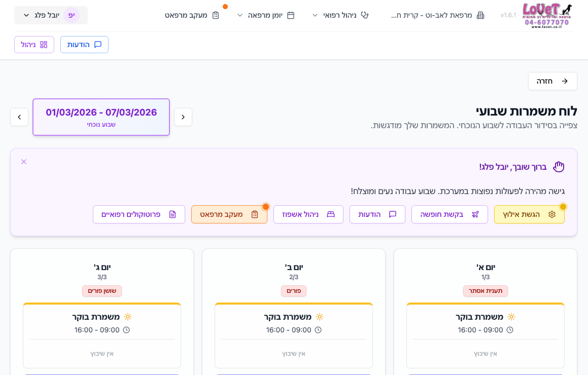Click the sun icon on יום א' morning shift
Screen dimensions: 588x375
click(510, 317)
